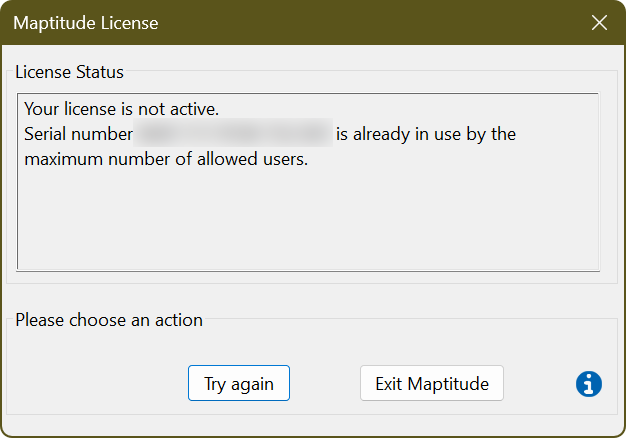Click the blurred serial number value

click(x=233, y=133)
